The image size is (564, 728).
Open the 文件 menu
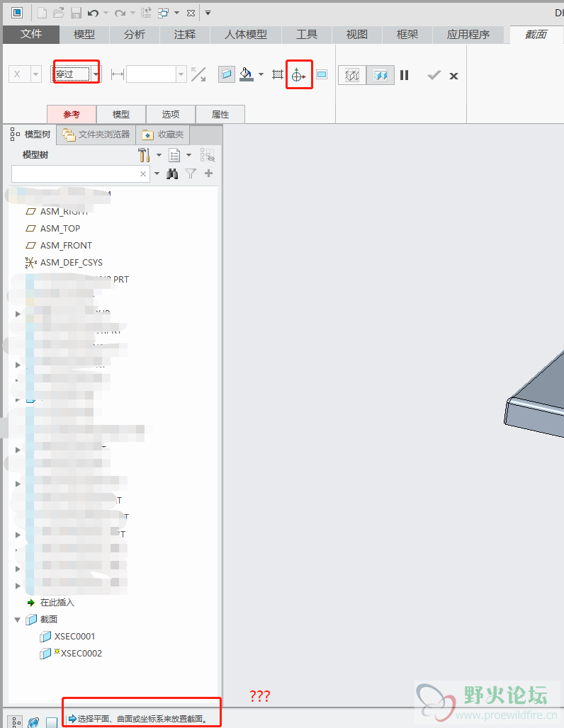31,35
